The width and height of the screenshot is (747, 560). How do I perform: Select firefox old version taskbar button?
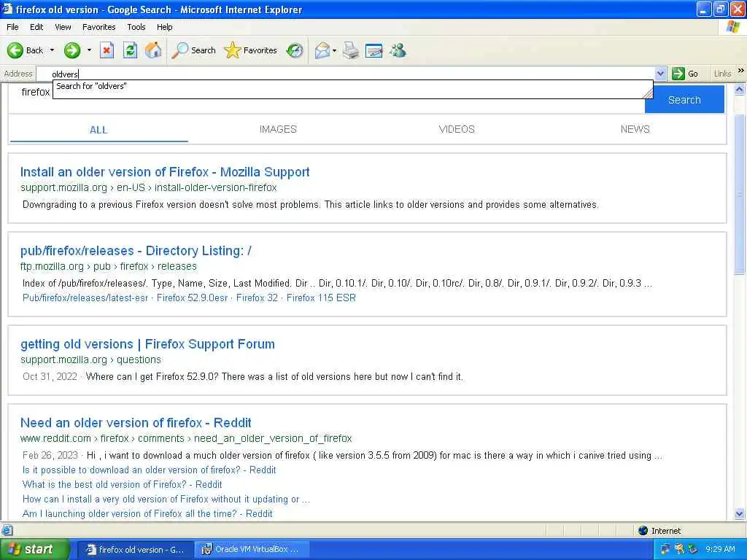coord(135,550)
